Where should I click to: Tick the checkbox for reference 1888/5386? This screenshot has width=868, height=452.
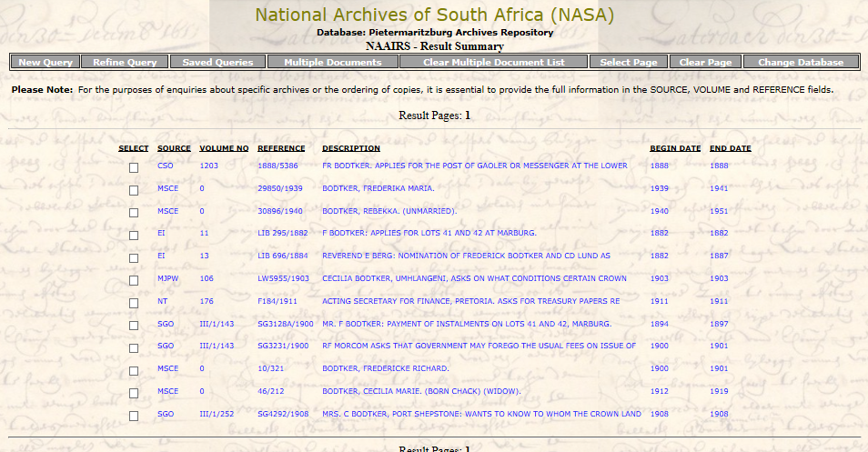click(134, 167)
